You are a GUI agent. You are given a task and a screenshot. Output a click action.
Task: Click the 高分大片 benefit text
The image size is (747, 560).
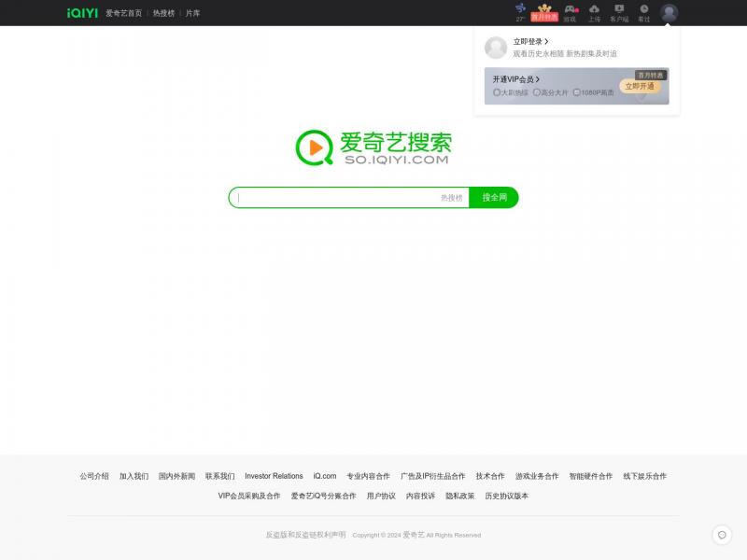(555, 92)
